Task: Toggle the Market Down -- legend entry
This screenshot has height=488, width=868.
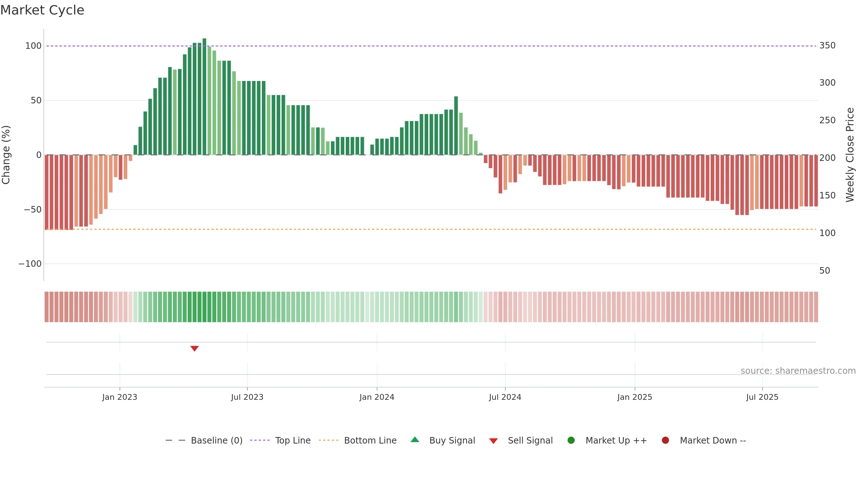Action: click(704, 440)
